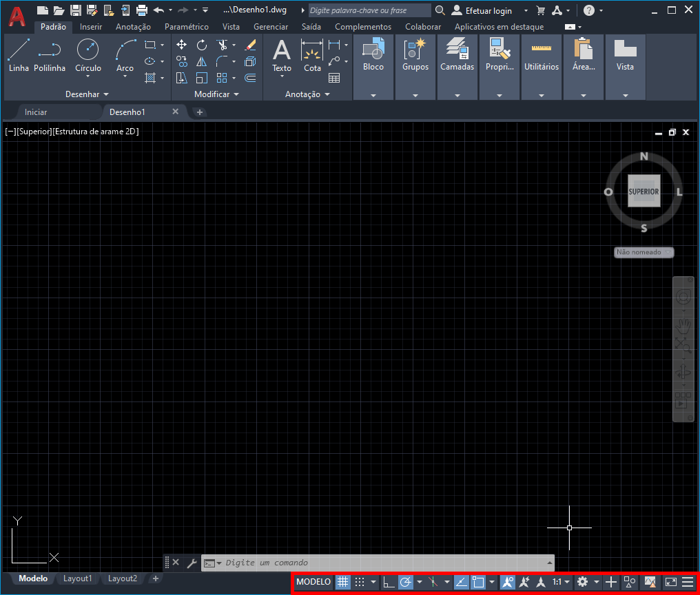Click the Área de transferência panel button
The image size is (700, 595).
[x=584, y=55]
